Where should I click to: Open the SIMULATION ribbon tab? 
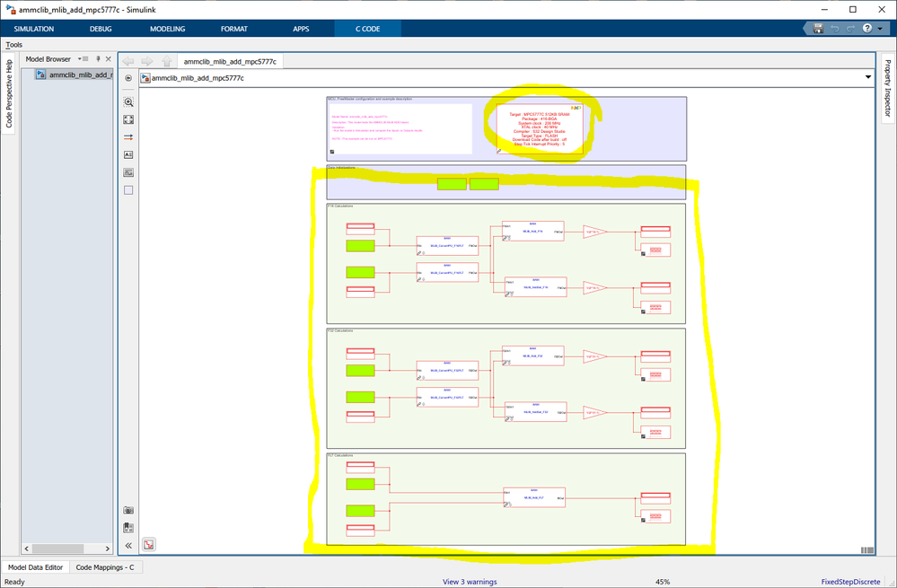pos(34,29)
